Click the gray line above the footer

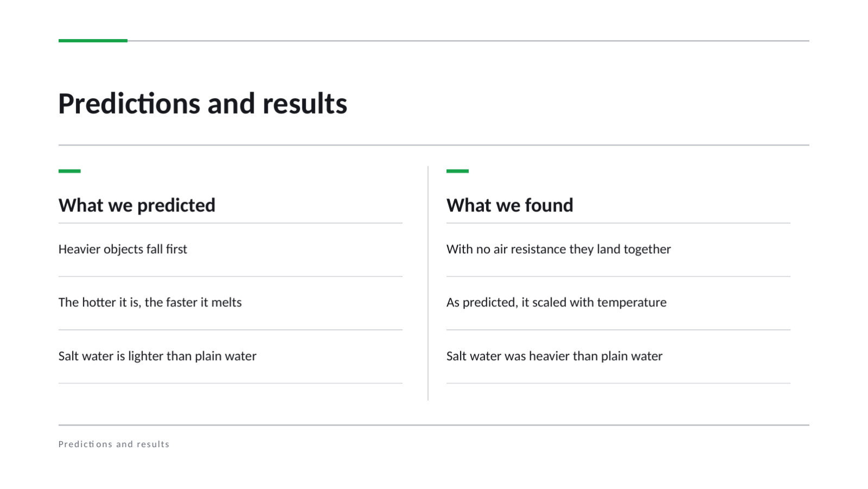pyautogui.click(x=433, y=425)
